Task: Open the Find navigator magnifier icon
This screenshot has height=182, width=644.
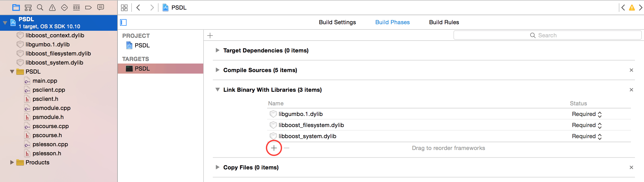Action: (40, 8)
